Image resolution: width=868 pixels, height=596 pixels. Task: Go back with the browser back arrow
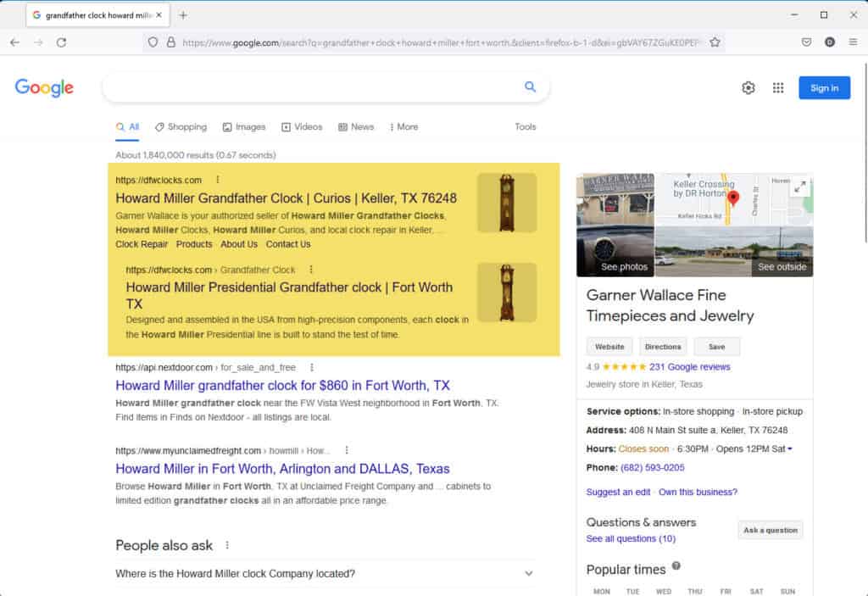pos(15,42)
